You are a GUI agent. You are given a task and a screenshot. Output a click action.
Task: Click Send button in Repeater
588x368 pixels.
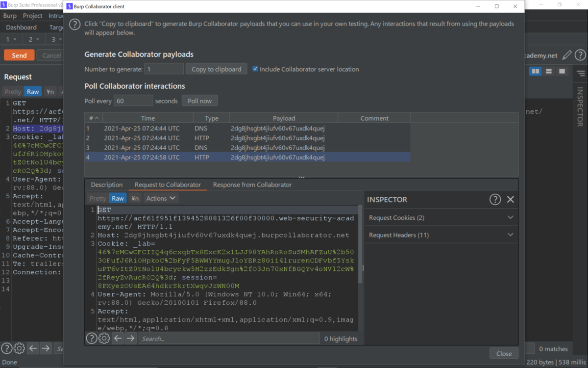pos(19,55)
